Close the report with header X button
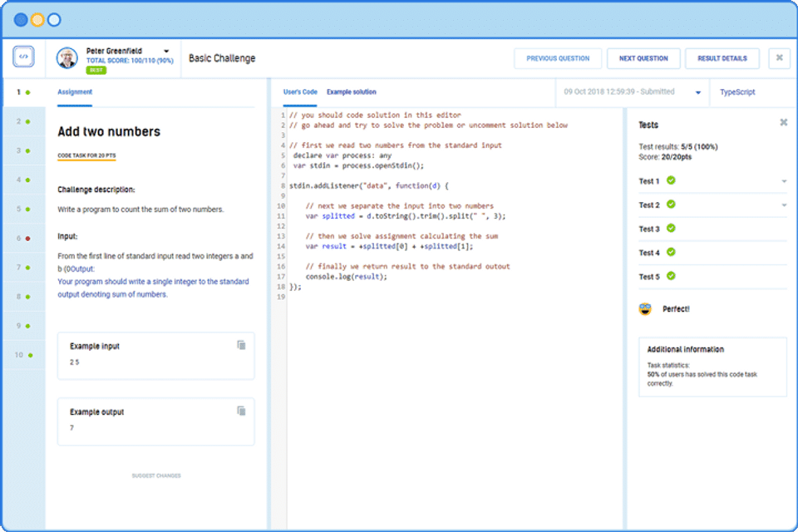The height and width of the screenshot is (532, 798). pos(779,58)
